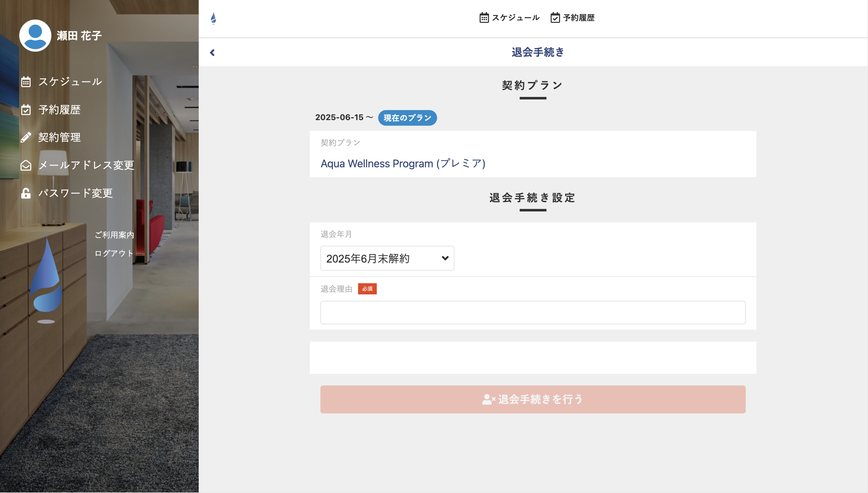Click the 退会理由 field label
The width and height of the screenshot is (868, 493).
click(337, 289)
